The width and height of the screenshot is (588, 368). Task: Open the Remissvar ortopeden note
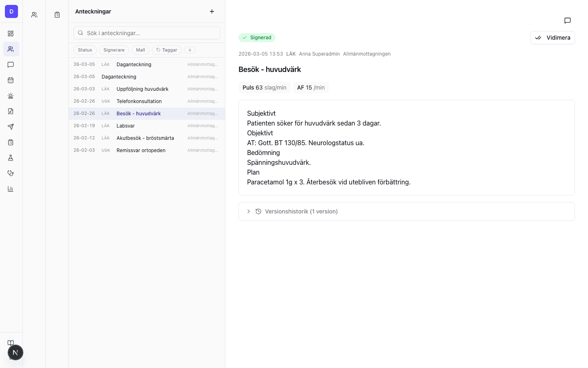click(141, 150)
